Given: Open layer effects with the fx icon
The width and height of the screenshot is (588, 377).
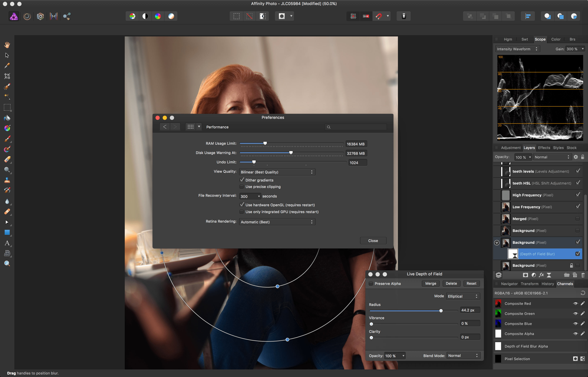Looking at the screenshot, I should (542, 275).
